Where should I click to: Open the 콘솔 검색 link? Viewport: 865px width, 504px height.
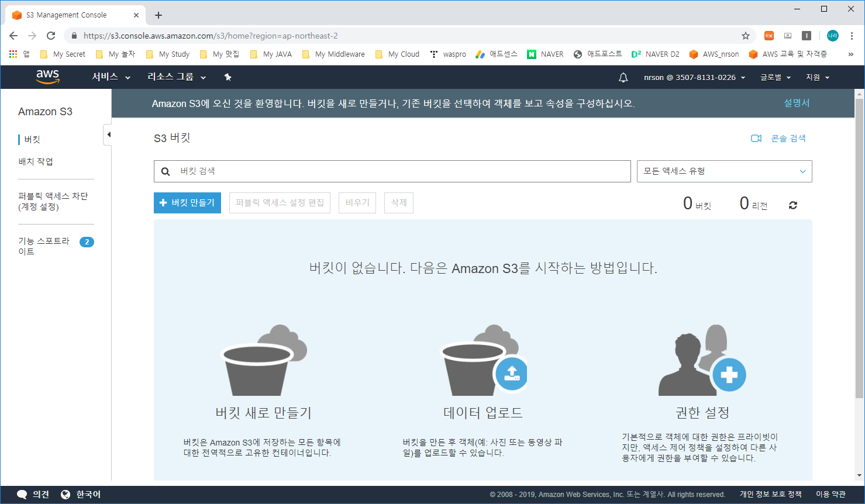788,139
